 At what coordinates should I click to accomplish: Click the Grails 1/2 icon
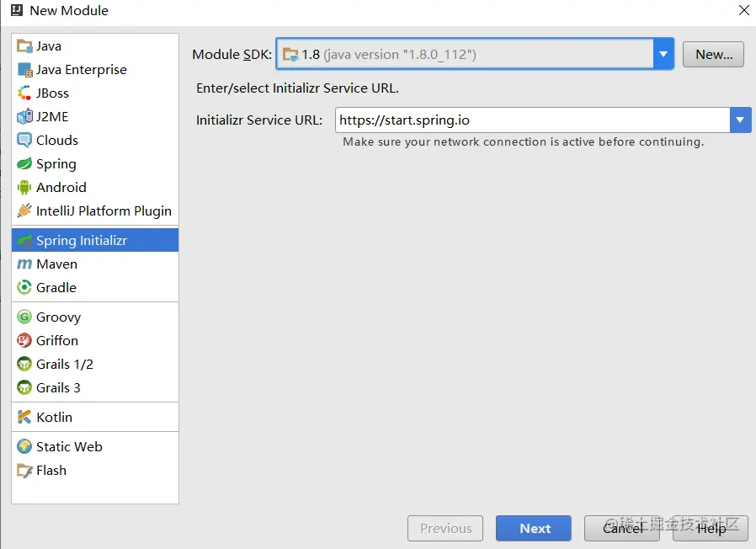24,365
